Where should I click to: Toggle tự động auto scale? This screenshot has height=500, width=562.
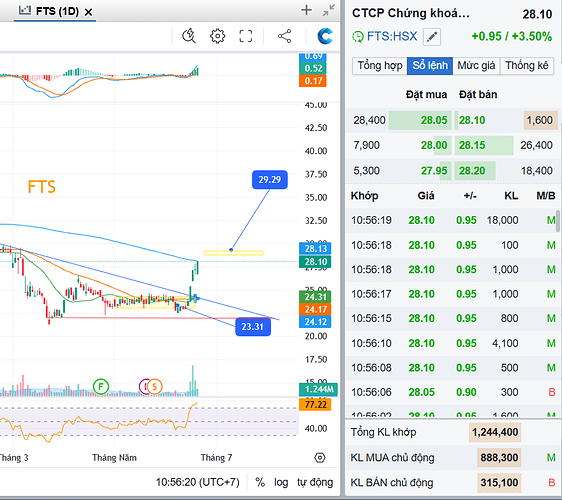tap(315, 482)
